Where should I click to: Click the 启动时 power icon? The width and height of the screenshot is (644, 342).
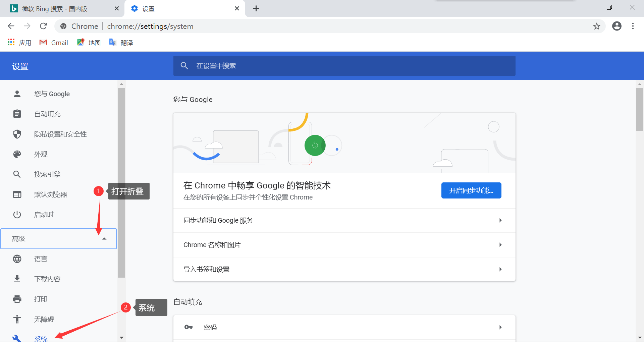pos(17,215)
